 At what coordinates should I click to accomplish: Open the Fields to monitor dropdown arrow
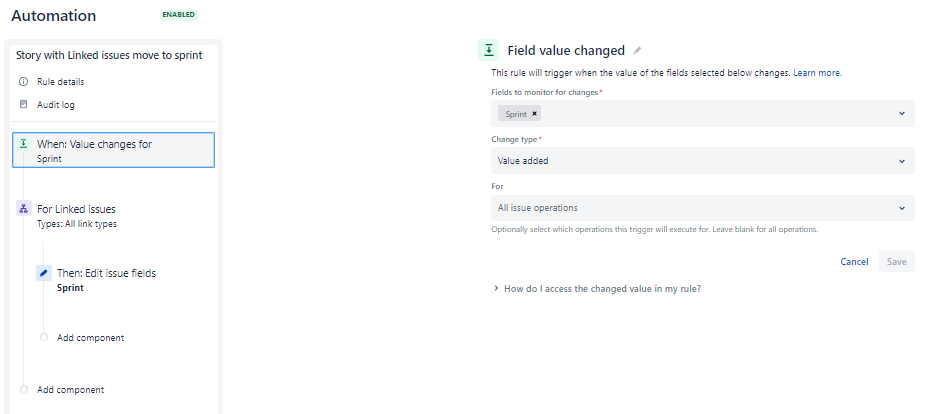click(x=902, y=113)
